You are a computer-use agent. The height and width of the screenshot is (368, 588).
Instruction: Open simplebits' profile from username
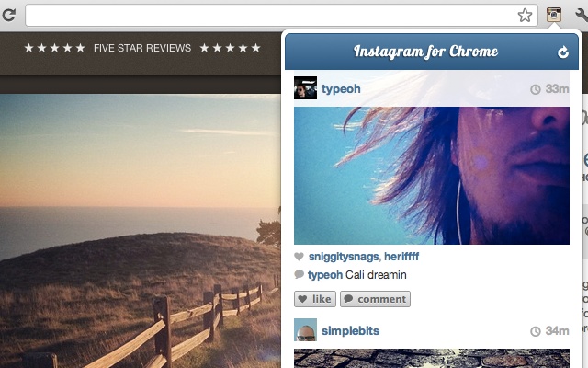(350, 330)
